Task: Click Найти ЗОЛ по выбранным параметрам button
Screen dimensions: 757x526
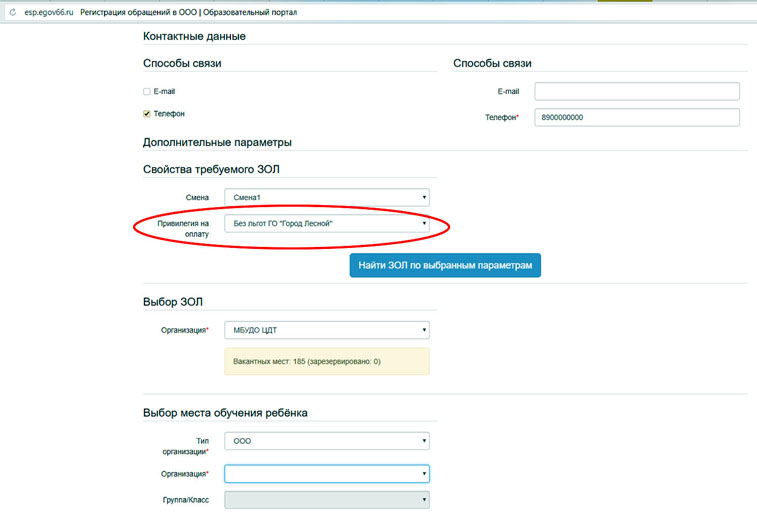Action: 445,265
